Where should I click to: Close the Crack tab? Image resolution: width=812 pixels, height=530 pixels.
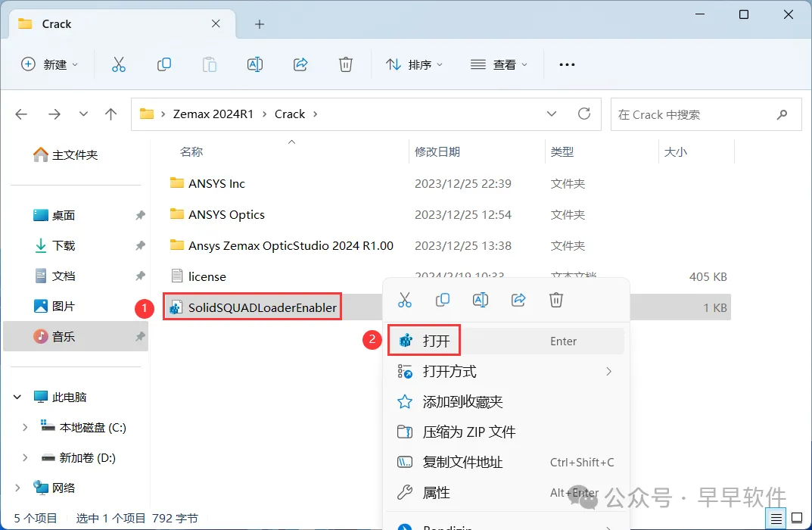point(216,23)
